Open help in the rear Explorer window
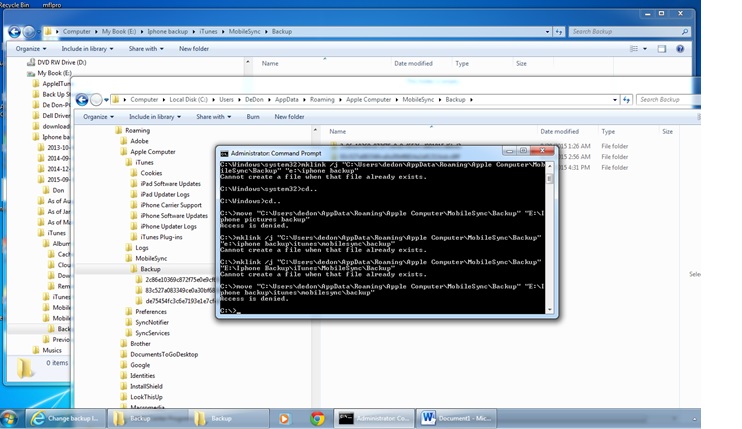Viewport: 742px width, 429px height. click(680, 49)
